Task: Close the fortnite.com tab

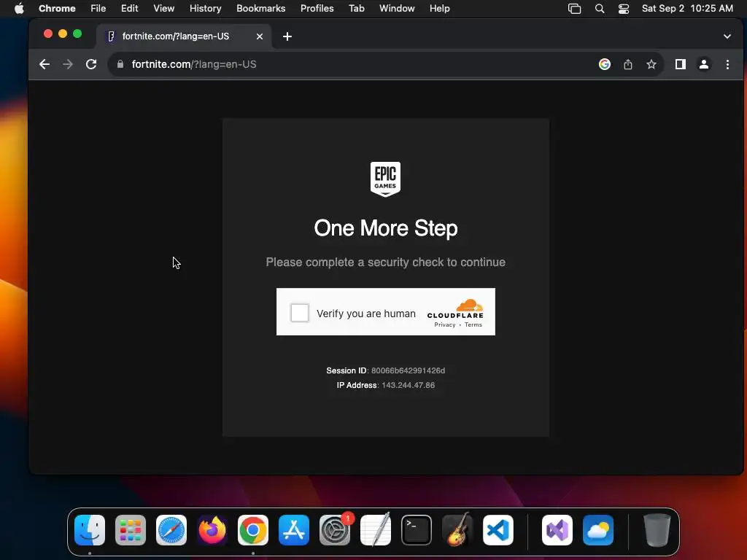Action: [x=260, y=36]
